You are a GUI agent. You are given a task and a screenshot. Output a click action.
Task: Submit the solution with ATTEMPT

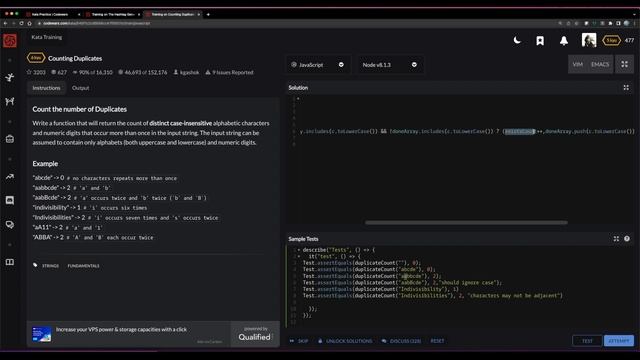coord(619,341)
